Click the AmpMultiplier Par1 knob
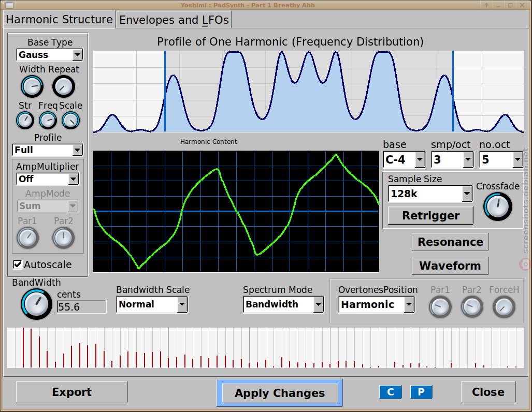The image size is (532, 412). click(28, 238)
